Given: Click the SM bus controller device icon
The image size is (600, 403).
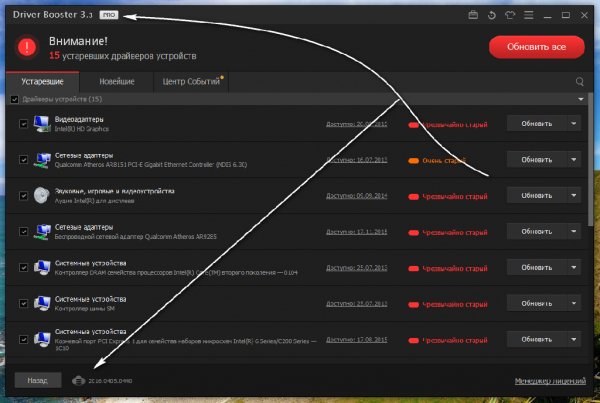Looking at the screenshot, I should tap(41, 303).
